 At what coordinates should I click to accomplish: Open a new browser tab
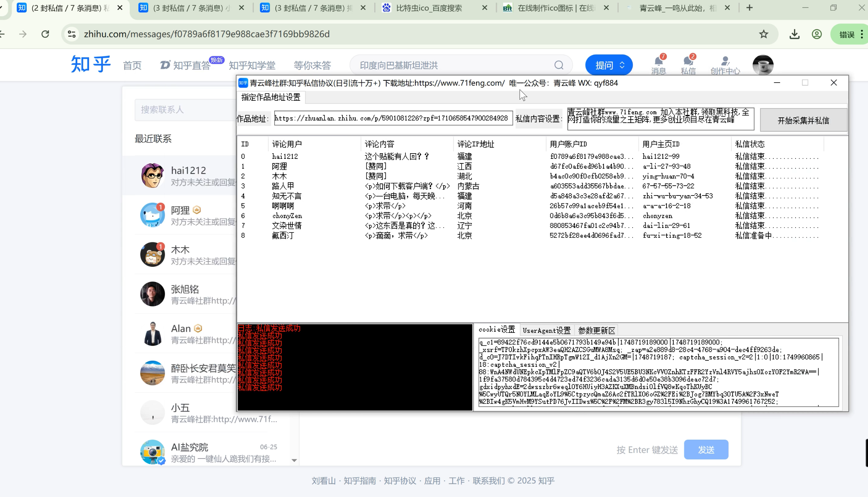750,8
